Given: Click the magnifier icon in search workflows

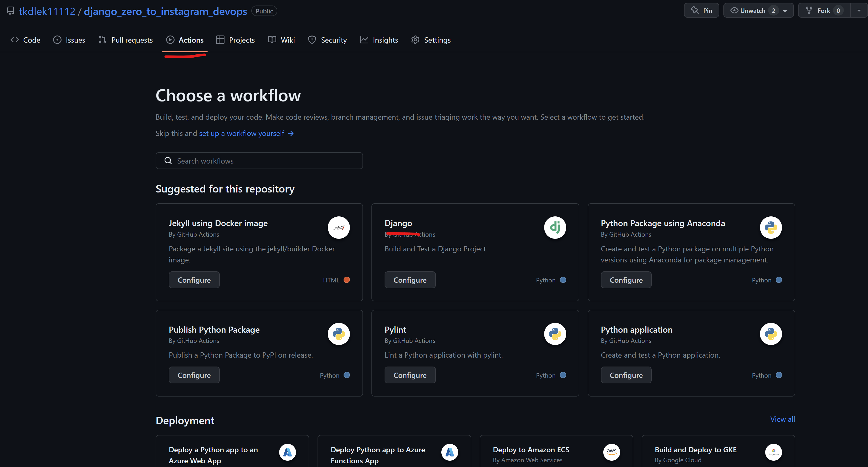Looking at the screenshot, I should (168, 161).
